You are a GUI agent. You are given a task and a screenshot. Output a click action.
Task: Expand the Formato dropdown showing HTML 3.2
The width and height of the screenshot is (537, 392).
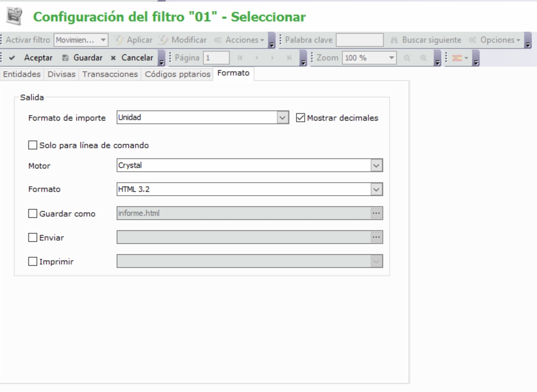pyautogui.click(x=376, y=188)
